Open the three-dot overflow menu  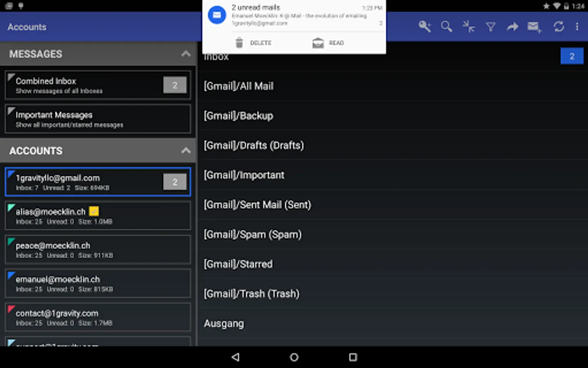(x=577, y=27)
